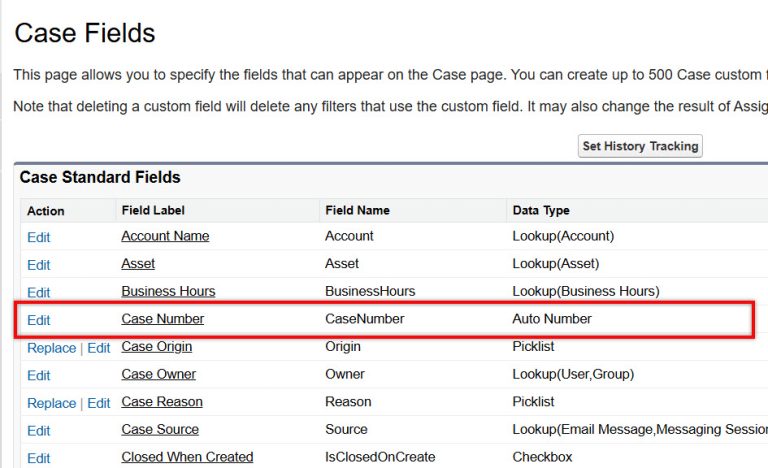Select the Case Fields page title

pos(85,33)
